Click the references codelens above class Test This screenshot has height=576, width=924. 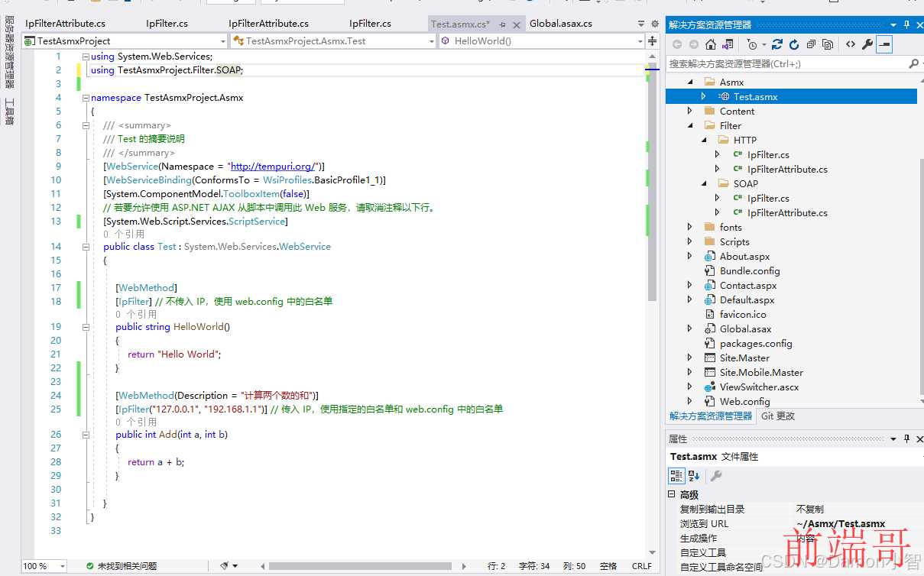(124, 234)
